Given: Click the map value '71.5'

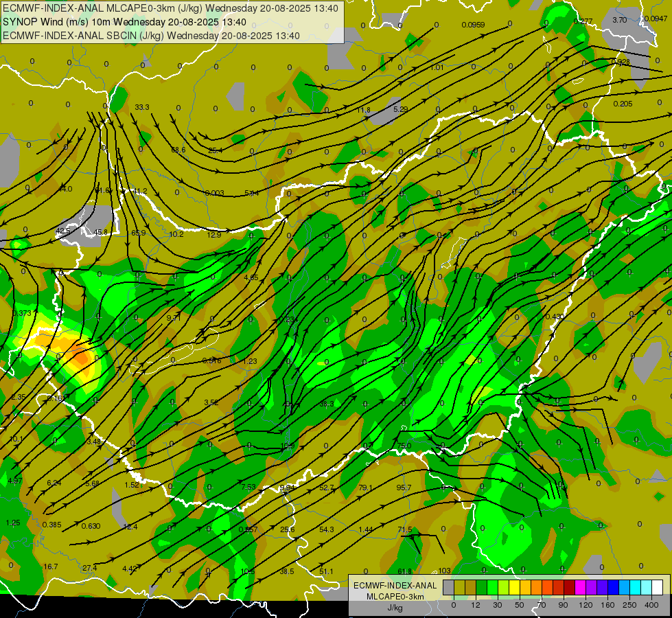Looking at the screenshot, I should click(404, 529).
